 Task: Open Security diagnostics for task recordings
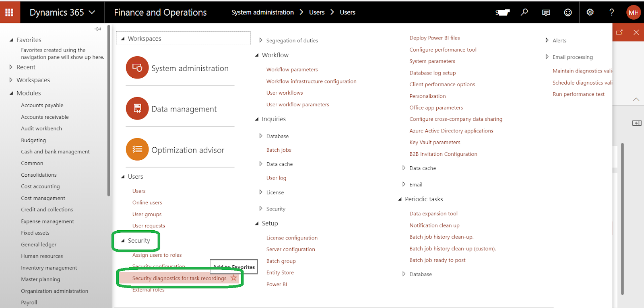point(180,278)
